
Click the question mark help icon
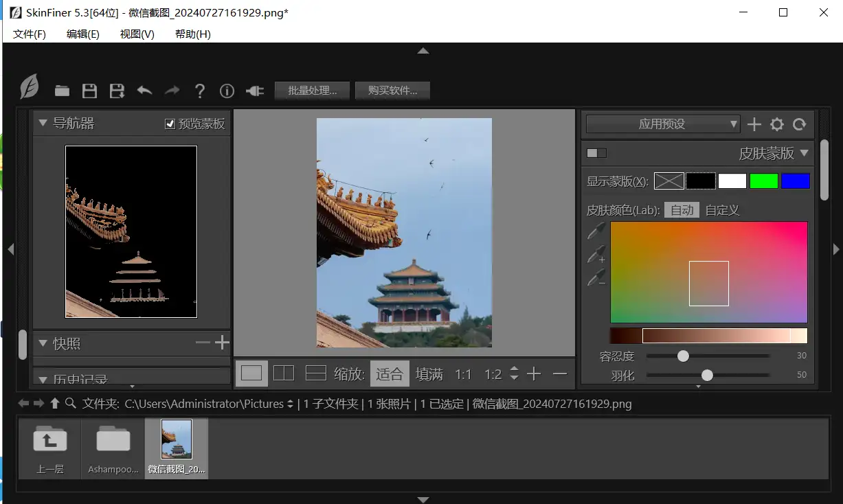[199, 91]
